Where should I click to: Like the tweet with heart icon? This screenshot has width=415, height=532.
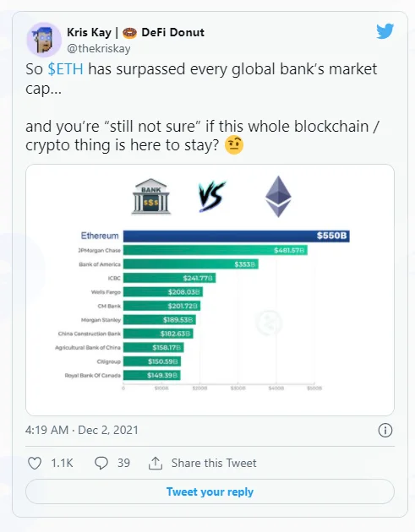(35, 463)
